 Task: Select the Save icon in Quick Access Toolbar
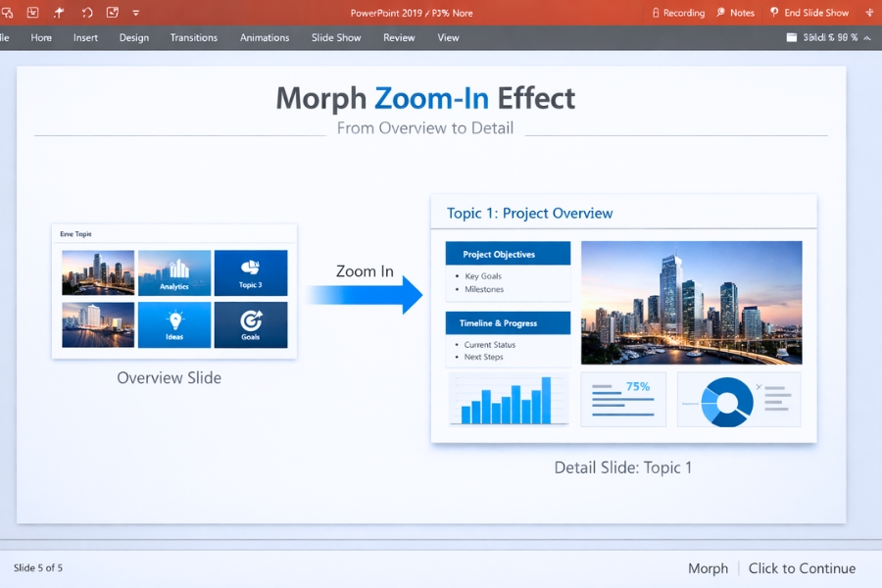coord(32,13)
